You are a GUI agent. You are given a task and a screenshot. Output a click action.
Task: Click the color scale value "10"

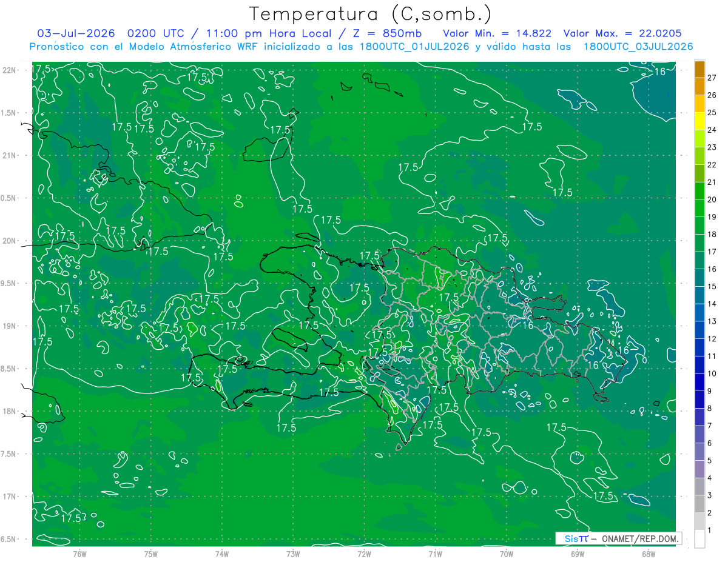(x=712, y=373)
